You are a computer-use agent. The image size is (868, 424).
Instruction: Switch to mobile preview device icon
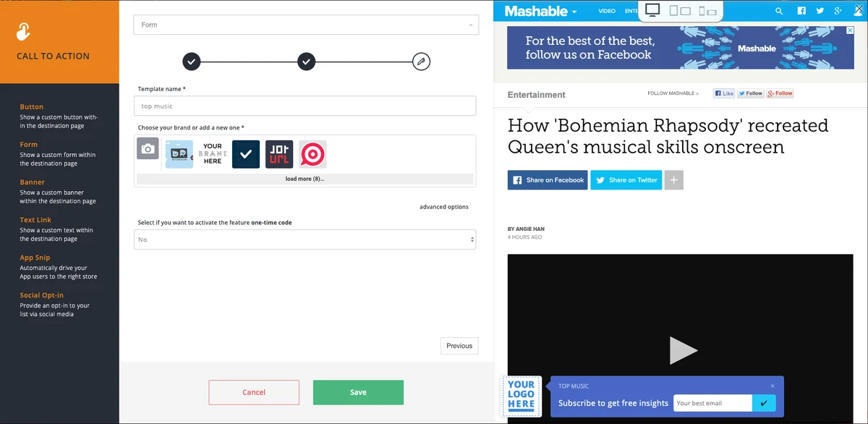click(706, 11)
